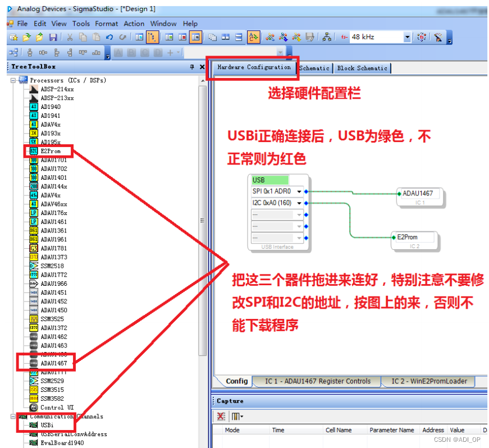Open the Action menu
The image size is (489, 448).
134,24
